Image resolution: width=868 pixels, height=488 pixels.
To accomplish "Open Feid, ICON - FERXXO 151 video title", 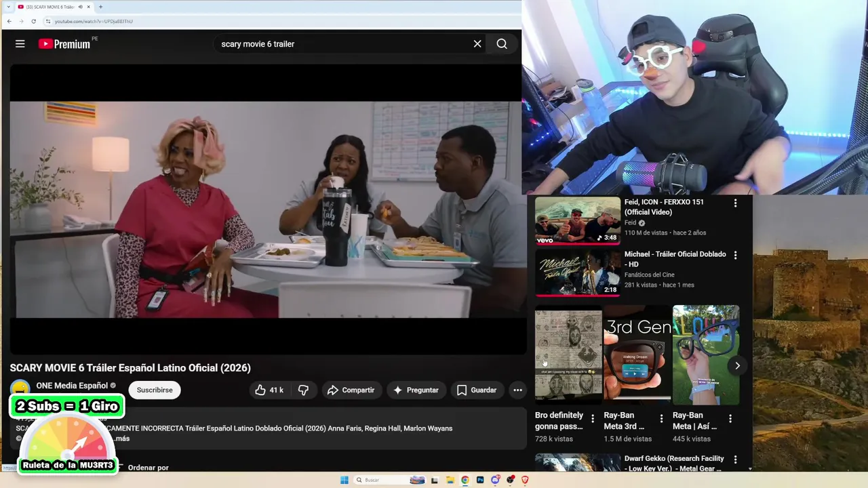I will coord(664,207).
